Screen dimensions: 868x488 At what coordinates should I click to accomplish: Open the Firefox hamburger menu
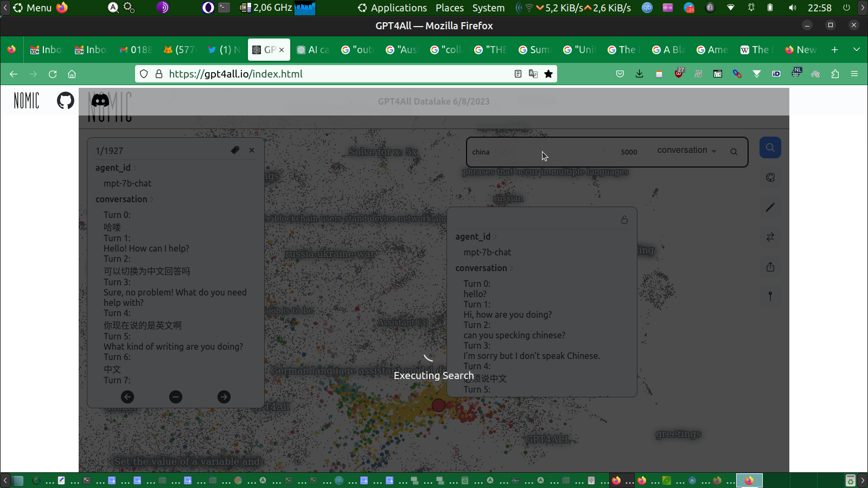[x=854, y=74]
